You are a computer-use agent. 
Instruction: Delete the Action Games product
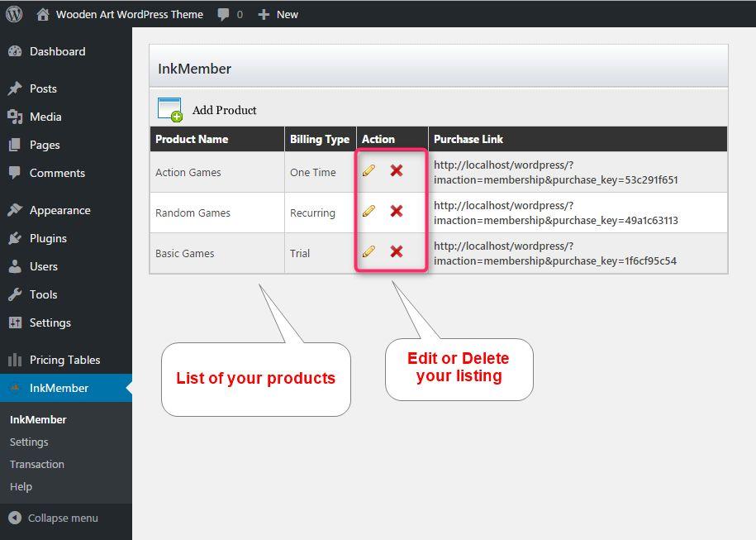pyautogui.click(x=397, y=170)
